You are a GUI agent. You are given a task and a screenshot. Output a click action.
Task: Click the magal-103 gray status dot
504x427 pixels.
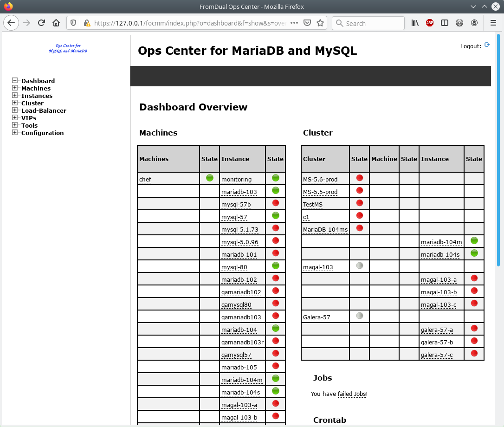[x=360, y=265]
